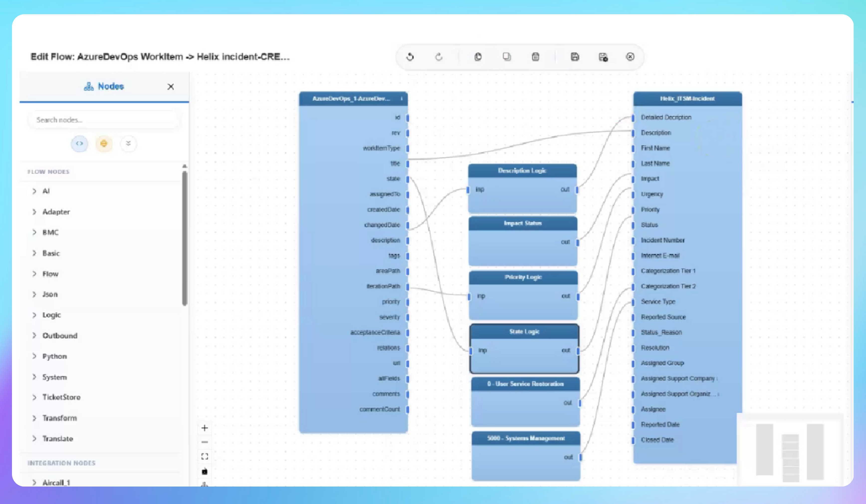Toggle the blue code-brackets node filter

(x=79, y=144)
